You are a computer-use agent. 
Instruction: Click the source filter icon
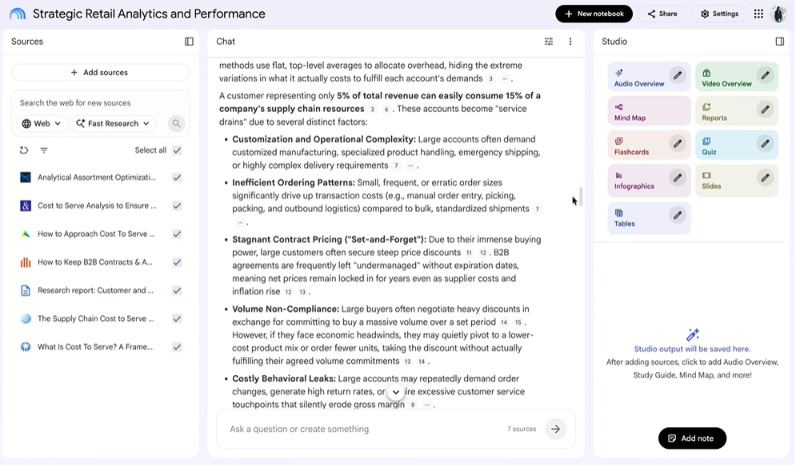click(x=44, y=150)
